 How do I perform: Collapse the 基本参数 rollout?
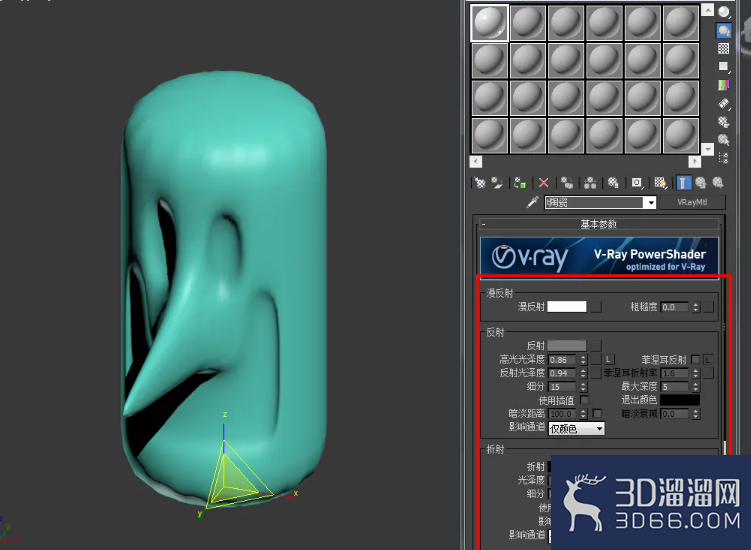(599, 224)
